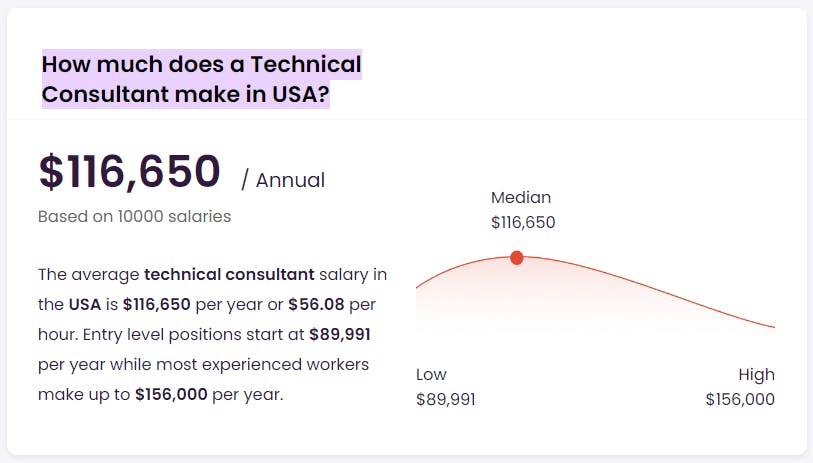Screen dimensions: 813x463
Task: Click bold 'USA' in the paragraph
Action: [x=85, y=304]
